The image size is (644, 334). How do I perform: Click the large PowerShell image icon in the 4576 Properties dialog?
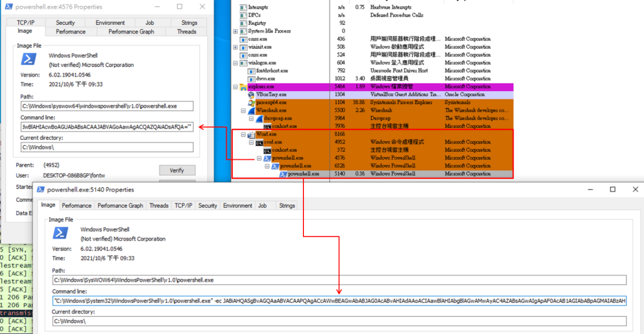[29, 59]
